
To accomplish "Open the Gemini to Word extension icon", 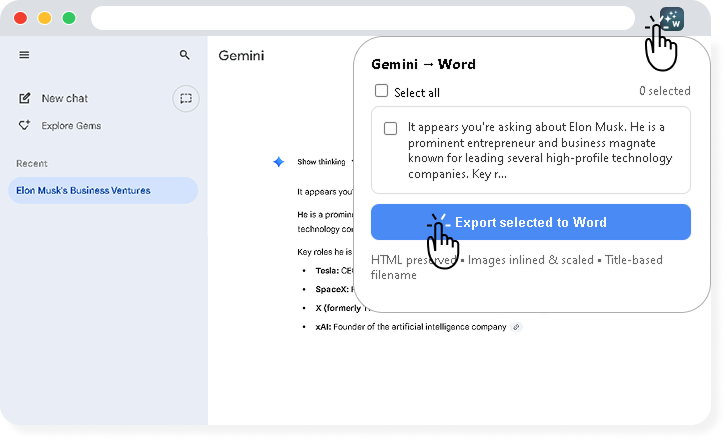I will (x=672, y=19).
